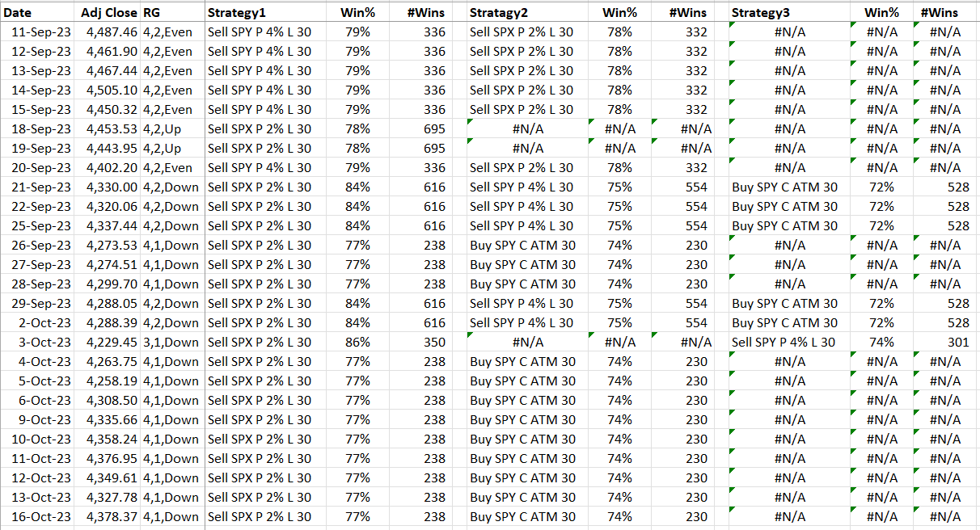Screen dimensions: 980x530
Task: Click the RG column header cell
Action: [x=172, y=12]
